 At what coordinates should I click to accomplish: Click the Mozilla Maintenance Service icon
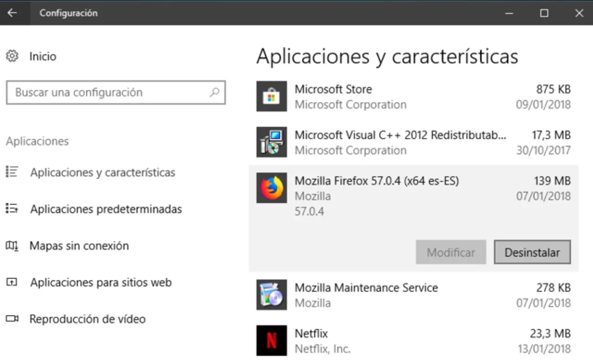(271, 295)
